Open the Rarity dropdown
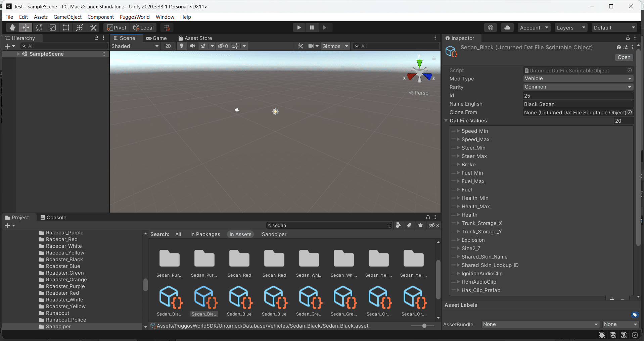 click(x=578, y=87)
